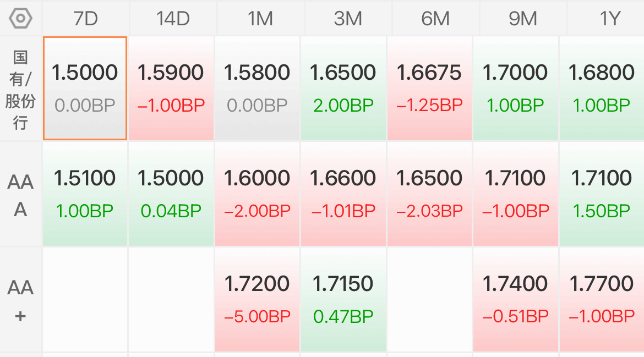
Task: Open the highlighted 1.5000 7D cell
Action: tap(85, 88)
